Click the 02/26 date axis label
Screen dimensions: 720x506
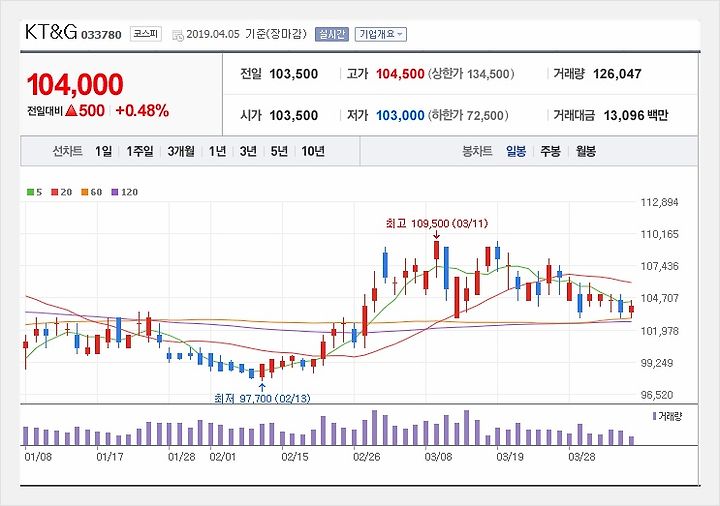366,457
